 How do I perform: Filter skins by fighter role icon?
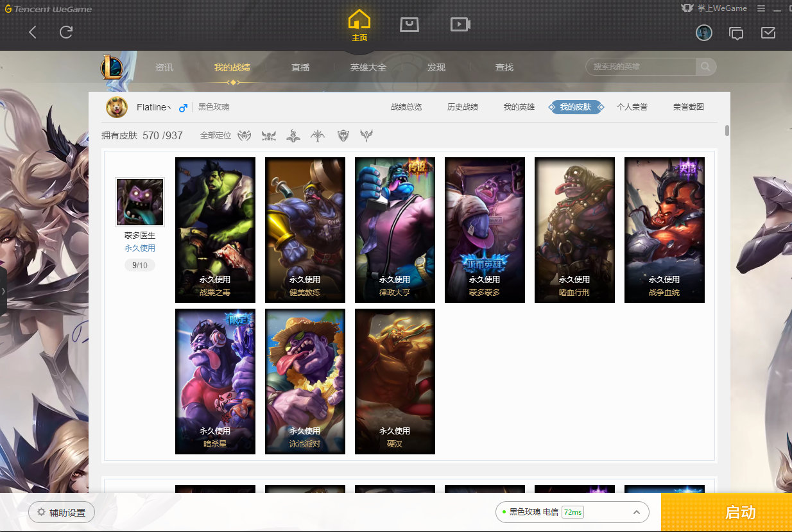pos(269,135)
